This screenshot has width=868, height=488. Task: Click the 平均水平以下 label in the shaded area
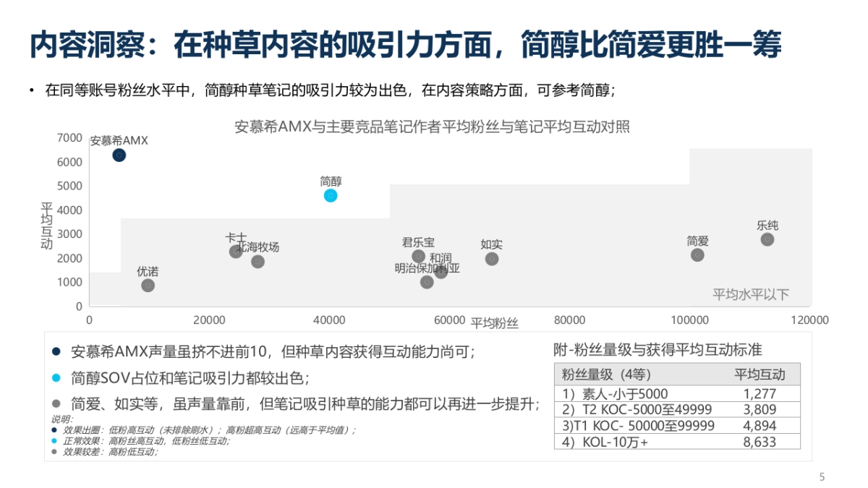[752, 294]
